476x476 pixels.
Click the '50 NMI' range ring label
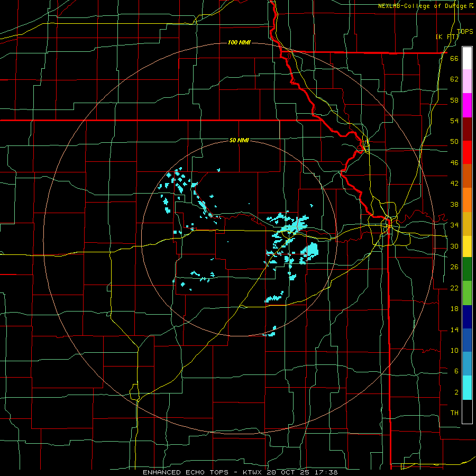click(239, 140)
